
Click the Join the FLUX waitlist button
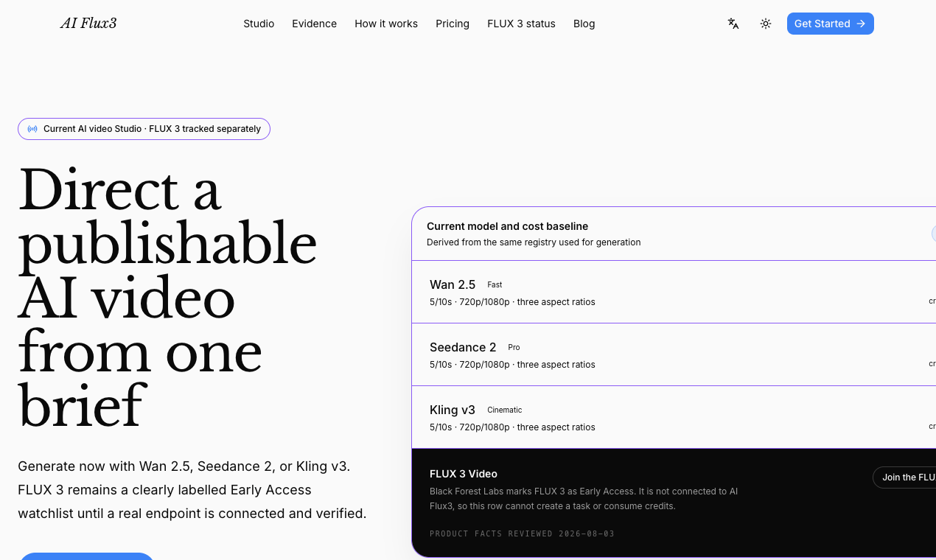pyautogui.click(x=905, y=477)
